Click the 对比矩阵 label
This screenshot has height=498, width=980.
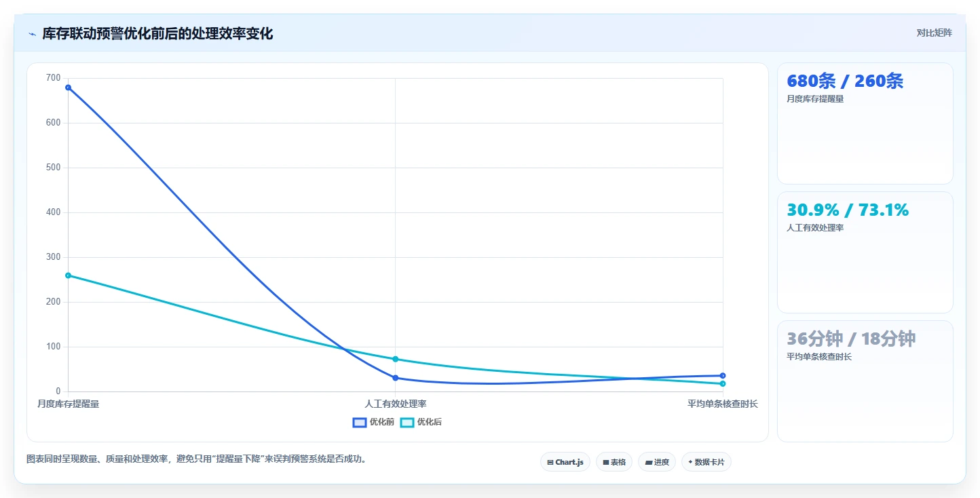pos(935,33)
